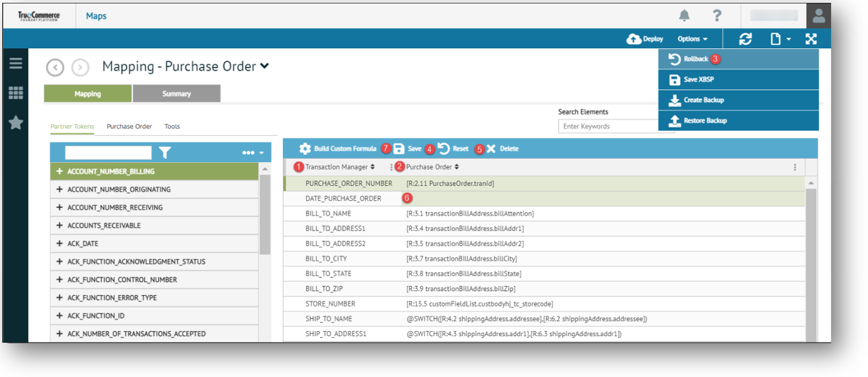
Task: Select the Tools tab
Action: 172,127
